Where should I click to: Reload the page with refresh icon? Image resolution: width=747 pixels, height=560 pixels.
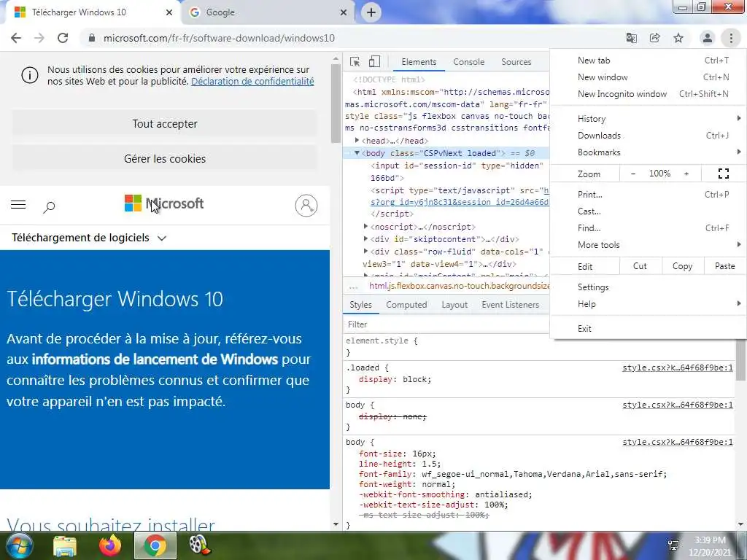[x=63, y=38]
